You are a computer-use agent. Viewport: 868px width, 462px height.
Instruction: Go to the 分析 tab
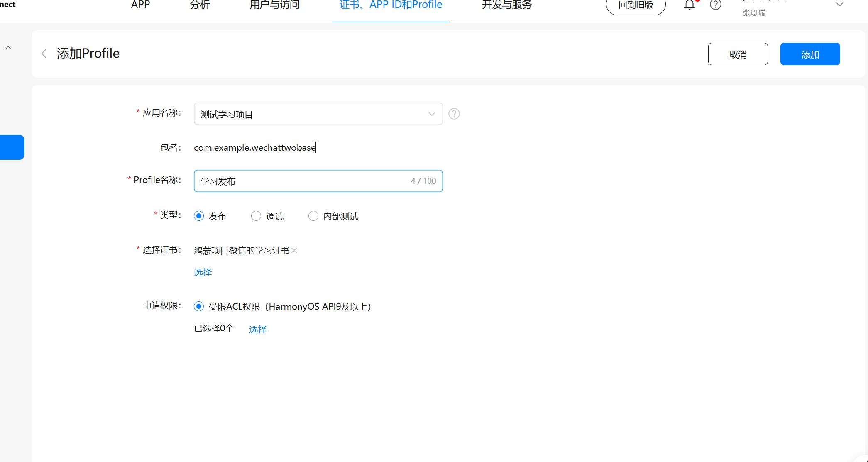click(200, 5)
